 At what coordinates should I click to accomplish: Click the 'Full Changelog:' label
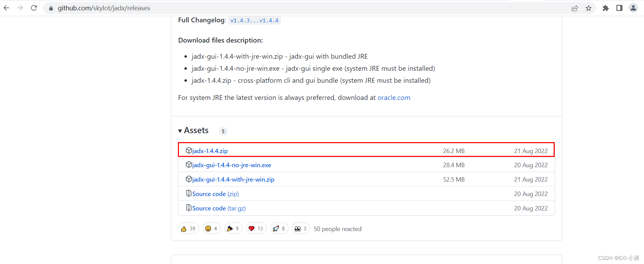(x=202, y=20)
